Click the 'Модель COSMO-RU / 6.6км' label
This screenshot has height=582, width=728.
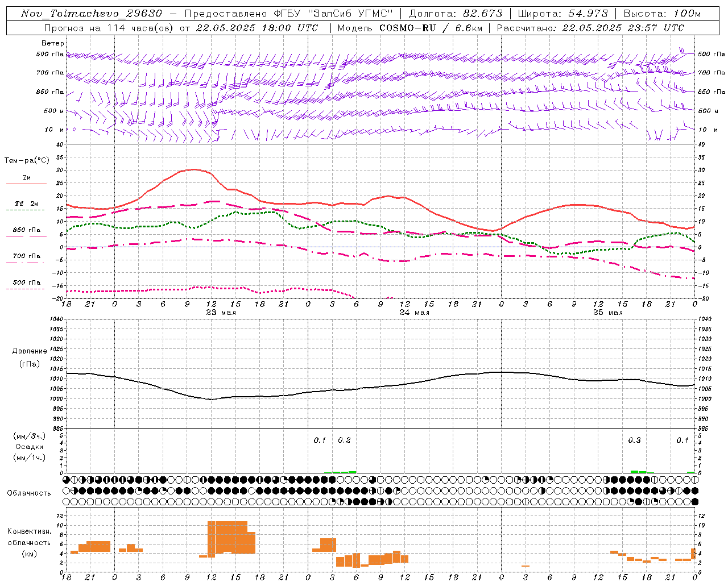pyautogui.click(x=409, y=28)
